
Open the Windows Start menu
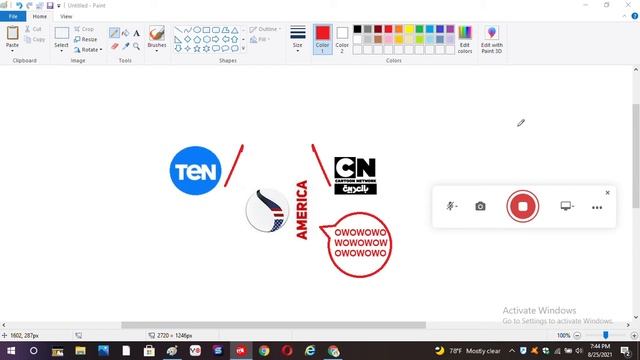(11, 351)
